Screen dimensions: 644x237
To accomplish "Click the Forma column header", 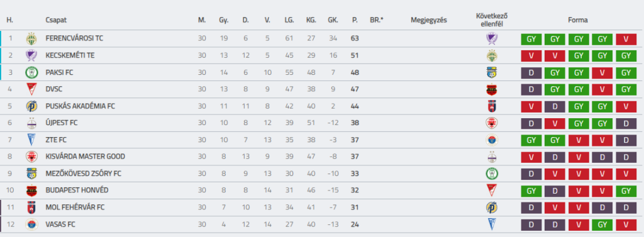I will (x=578, y=19).
